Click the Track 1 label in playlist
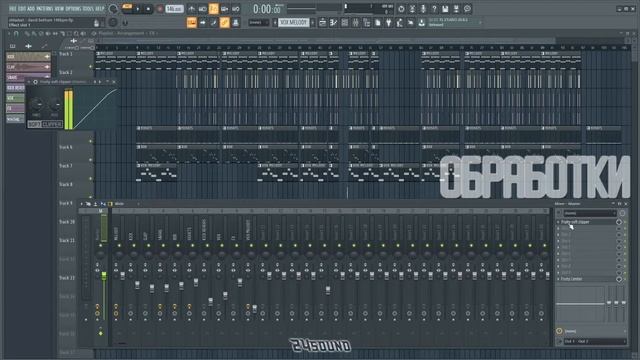The height and width of the screenshot is (360, 640). [x=66, y=54]
